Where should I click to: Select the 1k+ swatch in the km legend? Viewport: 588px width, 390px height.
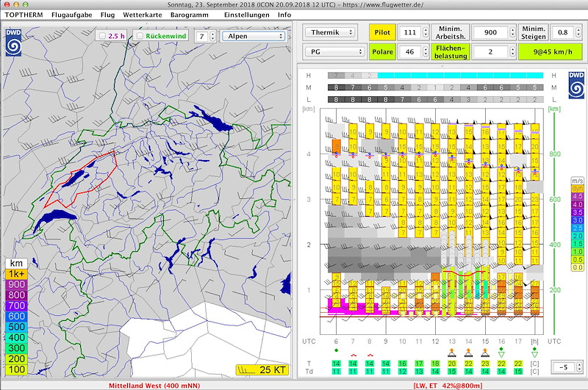coord(16,274)
